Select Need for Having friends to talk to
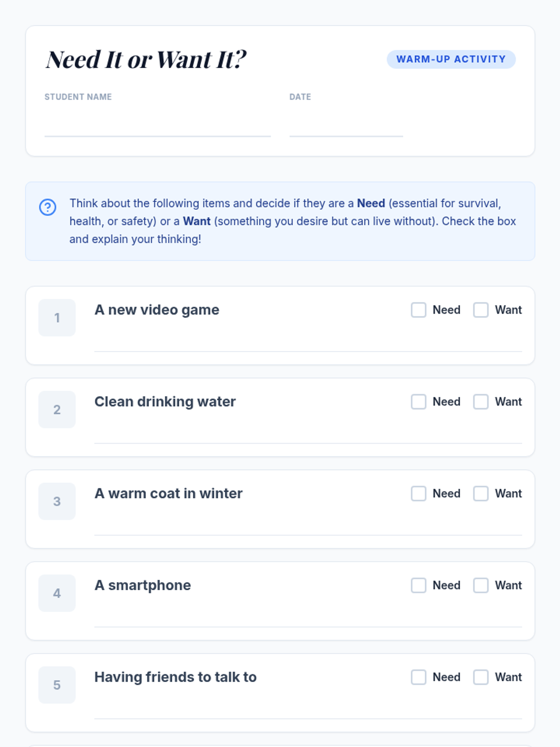 point(419,677)
